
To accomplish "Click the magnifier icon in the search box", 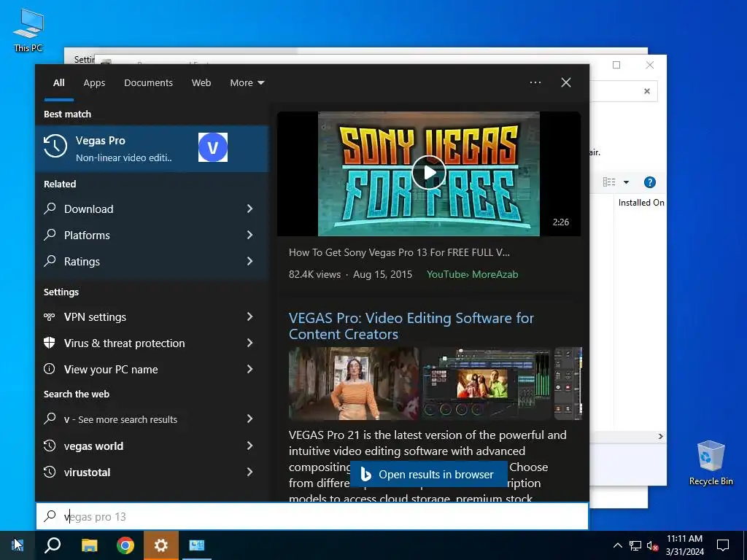I will click(50, 516).
